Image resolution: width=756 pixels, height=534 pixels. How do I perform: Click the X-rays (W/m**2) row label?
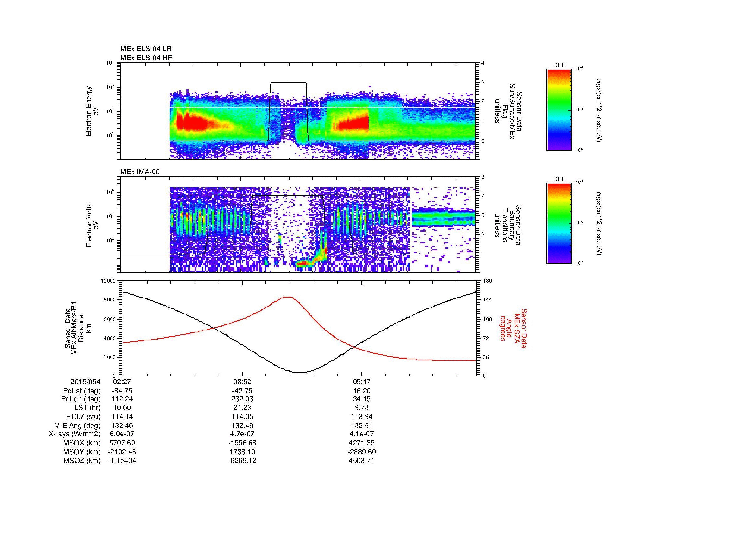tap(74, 434)
